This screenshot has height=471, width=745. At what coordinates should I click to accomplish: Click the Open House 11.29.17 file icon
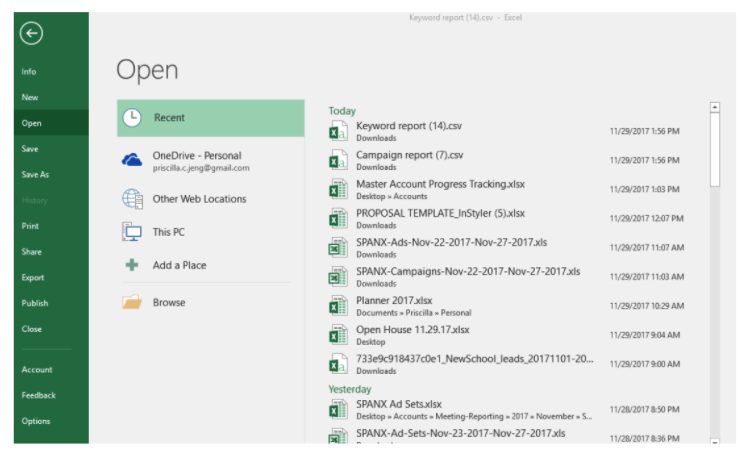pos(338,335)
